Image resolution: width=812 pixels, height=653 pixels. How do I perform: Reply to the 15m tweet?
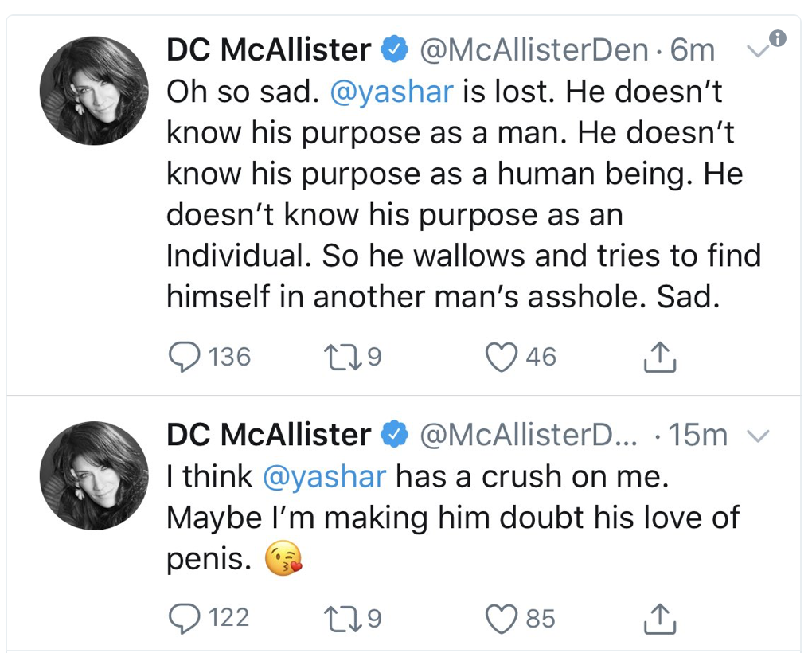[185, 618]
